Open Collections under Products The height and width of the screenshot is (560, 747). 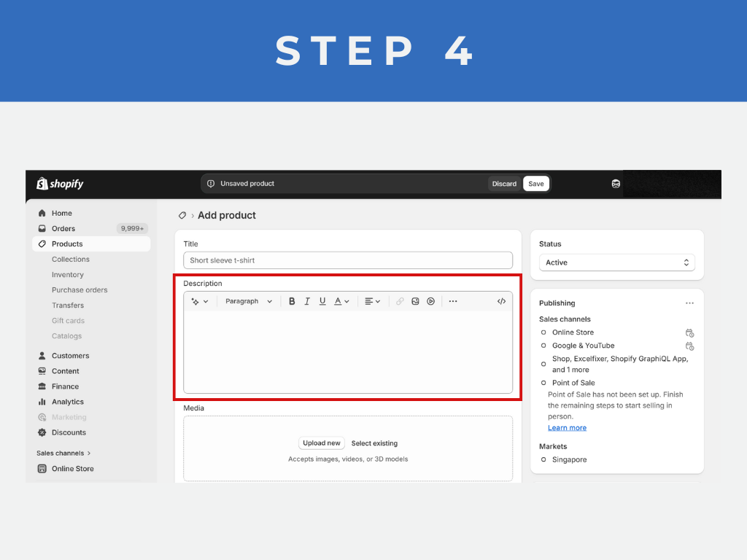tap(71, 260)
